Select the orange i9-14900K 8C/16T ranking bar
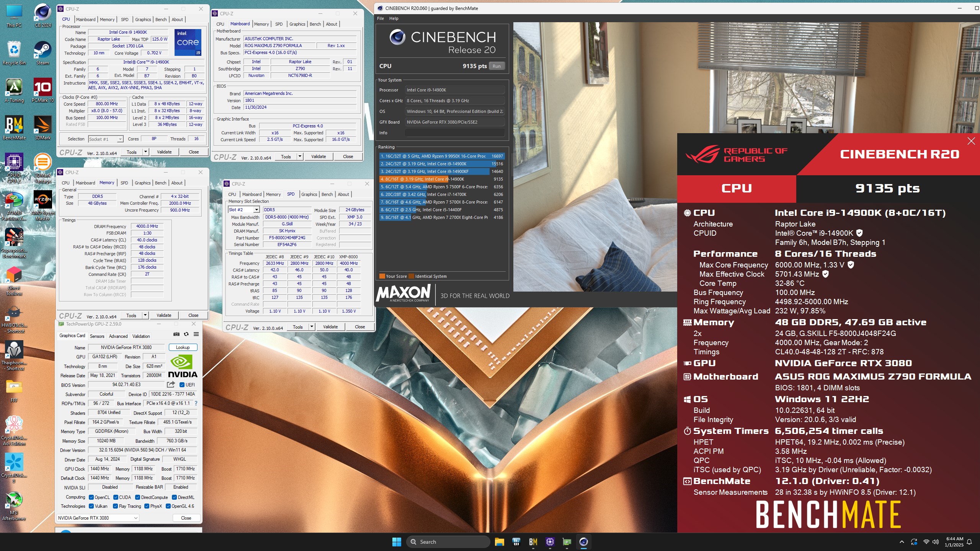 coord(442,179)
